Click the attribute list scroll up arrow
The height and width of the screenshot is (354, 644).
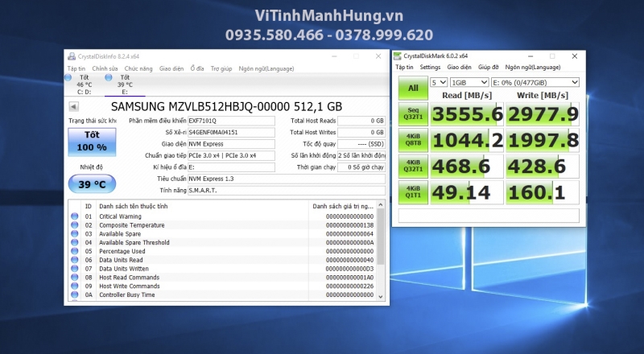click(380, 204)
